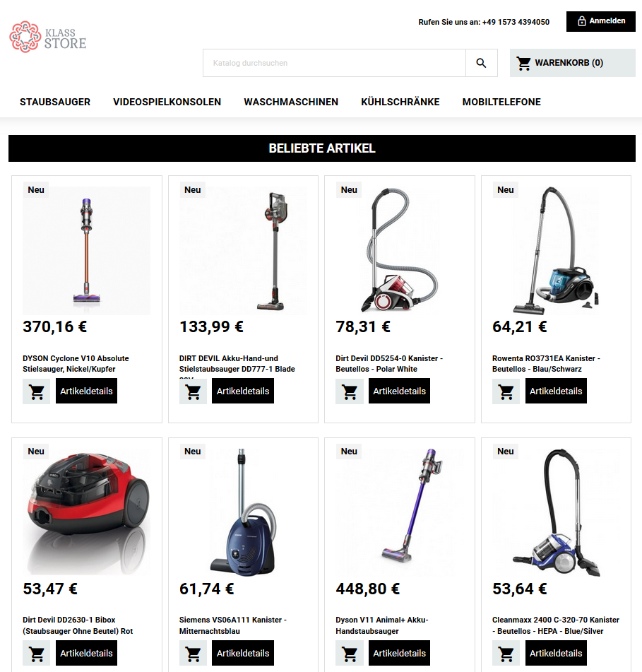Click the Anmelden login button

tap(601, 21)
